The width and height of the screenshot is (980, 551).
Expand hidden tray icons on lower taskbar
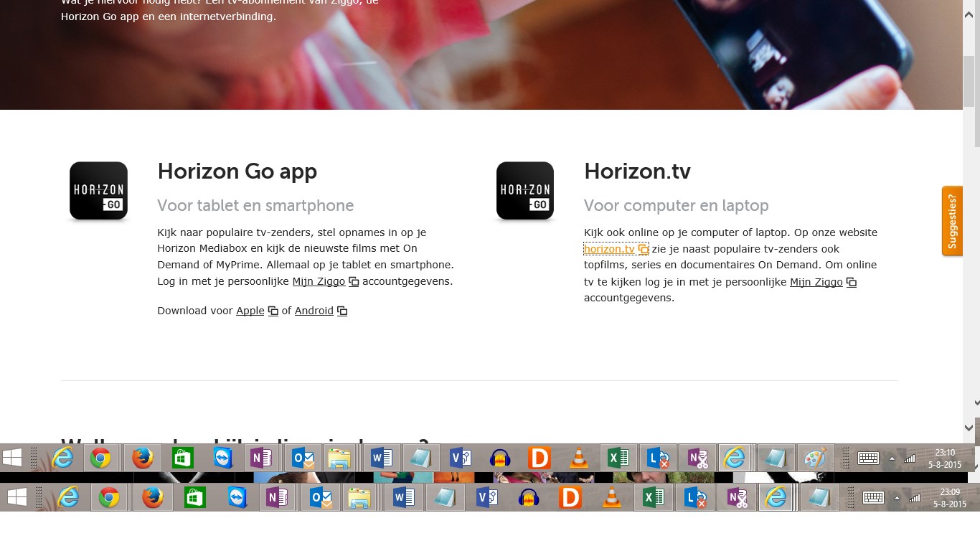point(897,497)
